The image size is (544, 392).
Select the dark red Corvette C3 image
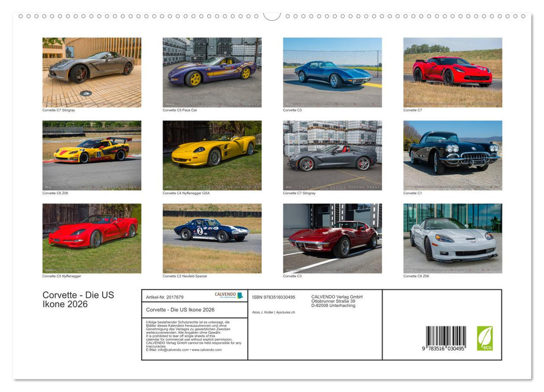[333, 237]
